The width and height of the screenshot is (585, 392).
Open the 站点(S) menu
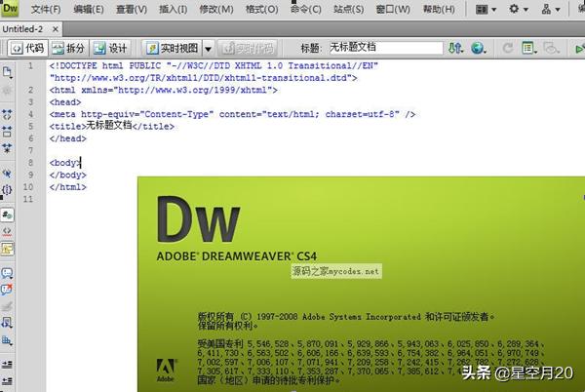348,9
